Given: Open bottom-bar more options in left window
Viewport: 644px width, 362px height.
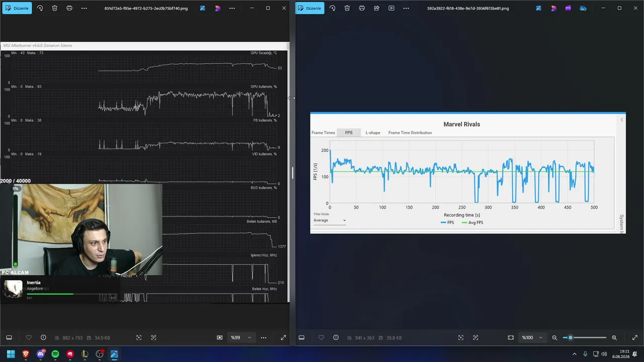Looking at the screenshot, I should 264,338.
